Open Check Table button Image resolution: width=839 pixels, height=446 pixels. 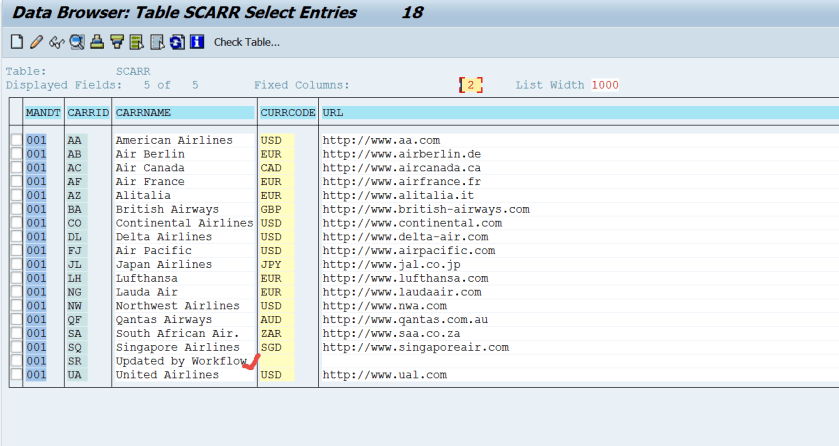tap(247, 42)
